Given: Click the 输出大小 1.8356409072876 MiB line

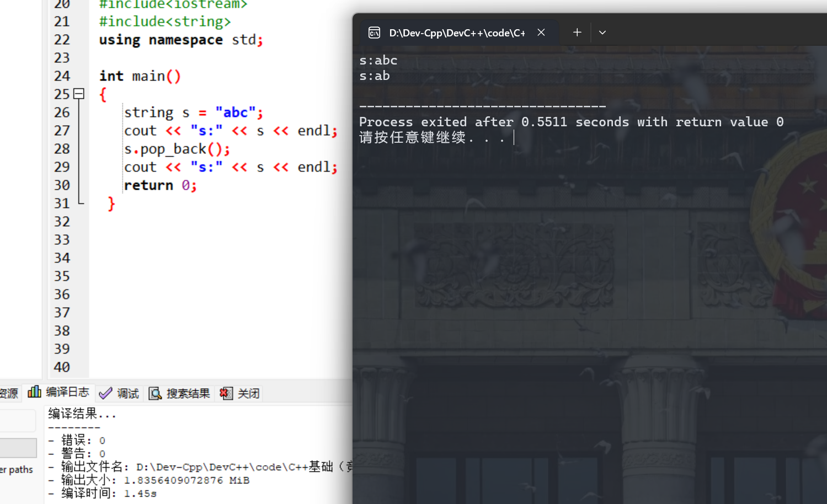Looking at the screenshot, I should coord(149,480).
